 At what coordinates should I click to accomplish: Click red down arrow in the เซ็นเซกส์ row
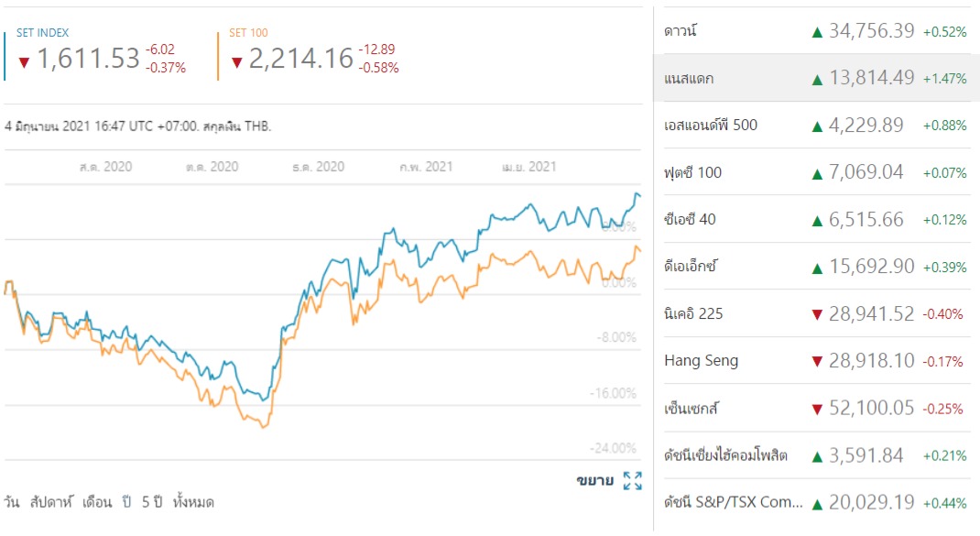pyautogui.click(x=817, y=409)
